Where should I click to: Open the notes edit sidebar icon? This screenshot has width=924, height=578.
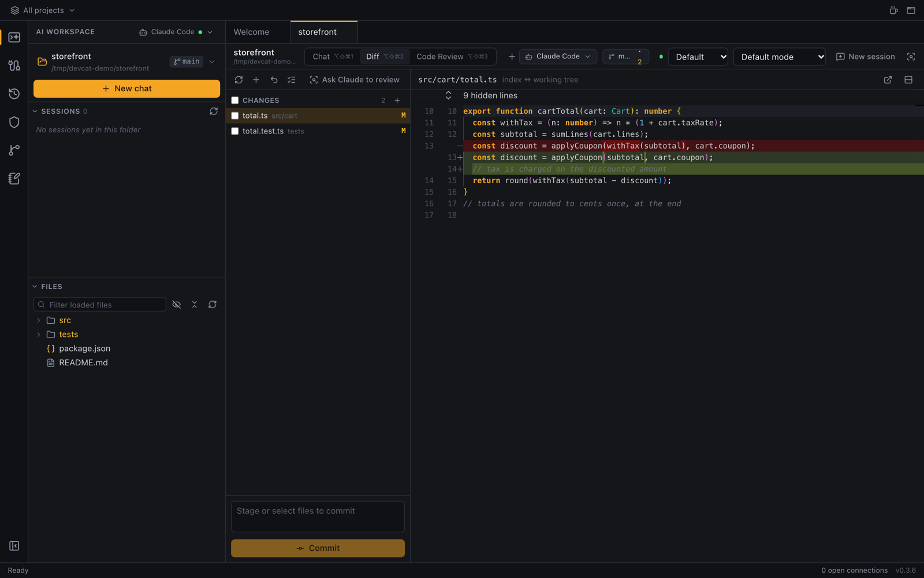(x=14, y=179)
